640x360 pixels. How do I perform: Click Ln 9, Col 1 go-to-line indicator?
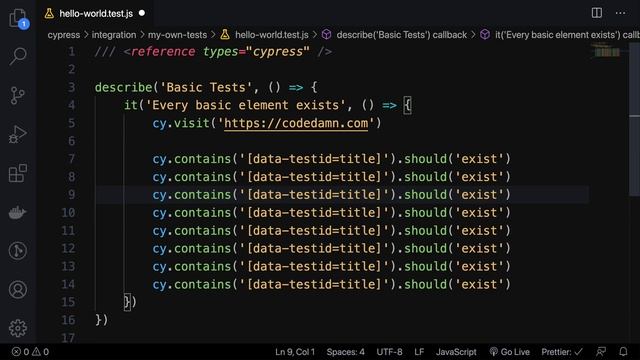pos(295,352)
